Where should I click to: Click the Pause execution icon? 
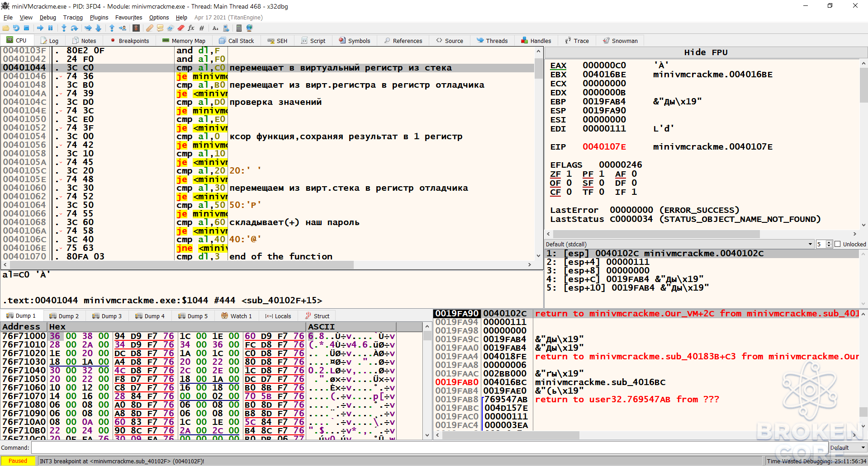point(51,28)
